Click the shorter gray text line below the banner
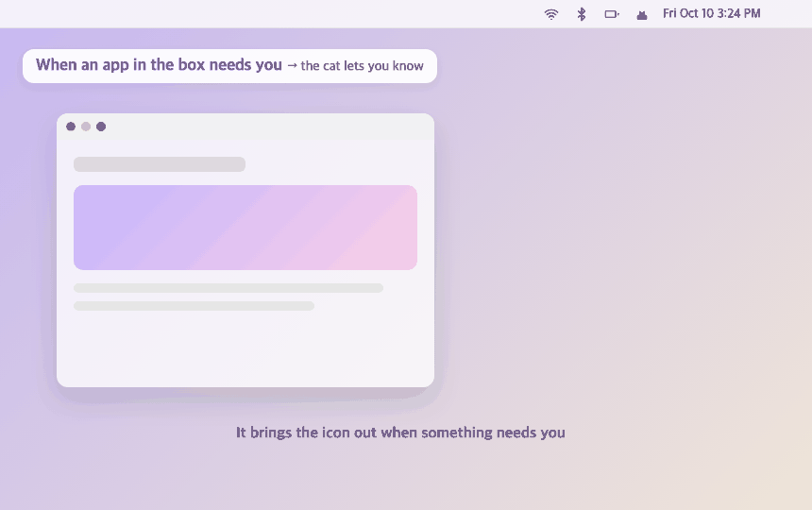Image resolution: width=812 pixels, height=510 pixels. pos(195,306)
